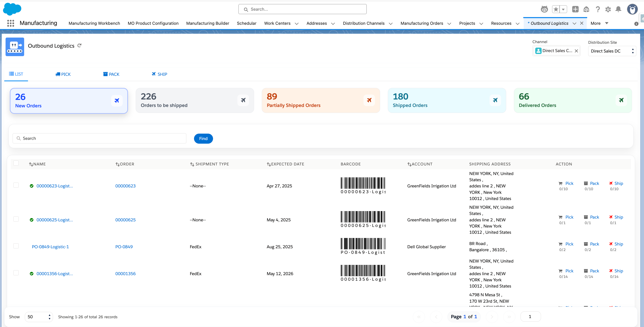Check the row for 00000623-Logist

tap(16, 185)
